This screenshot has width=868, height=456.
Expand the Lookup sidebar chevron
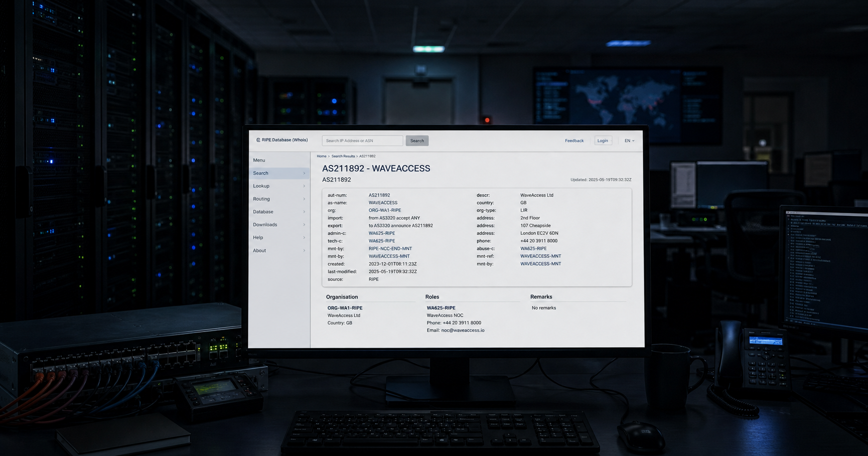click(x=304, y=186)
